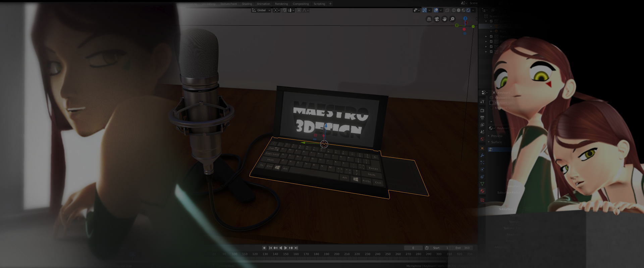Open the Object Data properties tab
Screen dimensions: 644x268
482,184
